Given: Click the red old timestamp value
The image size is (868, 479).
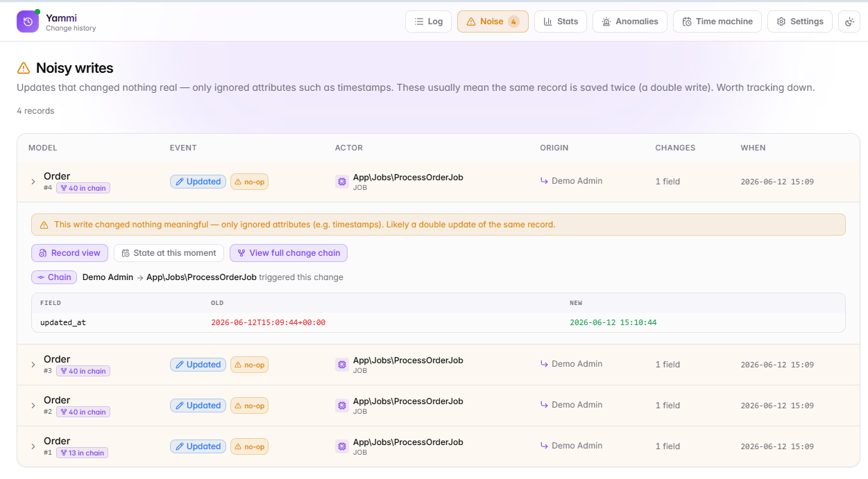Looking at the screenshot, I should pos(268,322).
